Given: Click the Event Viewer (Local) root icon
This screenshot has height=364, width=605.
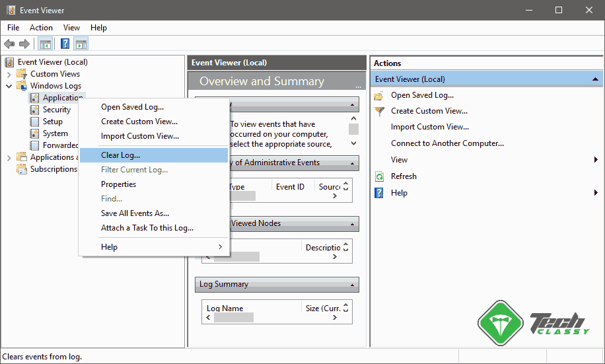Looking at the screenshot, I should [9, 62].
